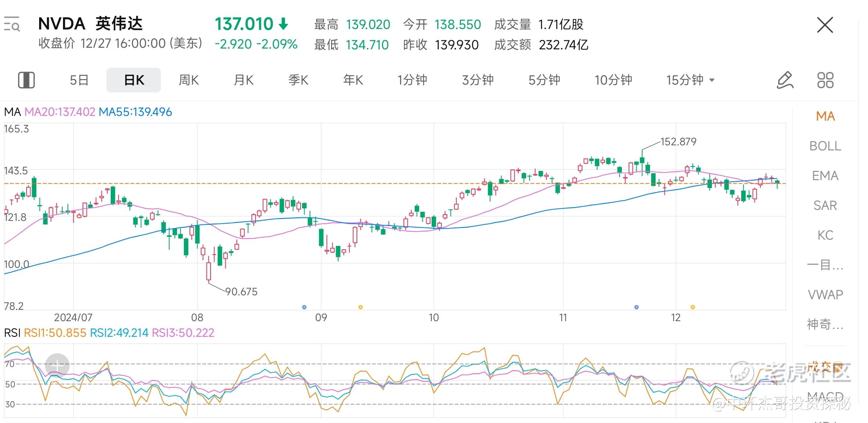This screenshot has width=868, height=423.
Task: Expand the 15分钟 interval dropdown
Action: point(690,80)
